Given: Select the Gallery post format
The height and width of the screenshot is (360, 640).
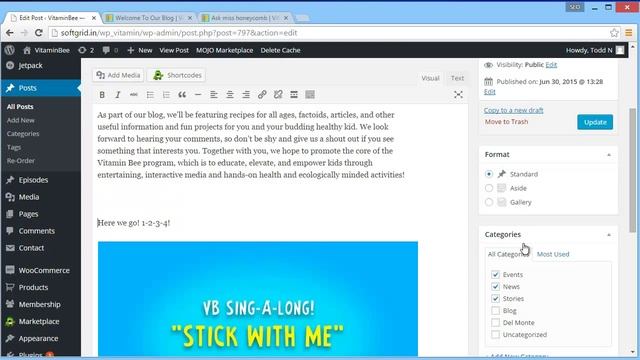Looking at the screenshot, I should (489, 202).
